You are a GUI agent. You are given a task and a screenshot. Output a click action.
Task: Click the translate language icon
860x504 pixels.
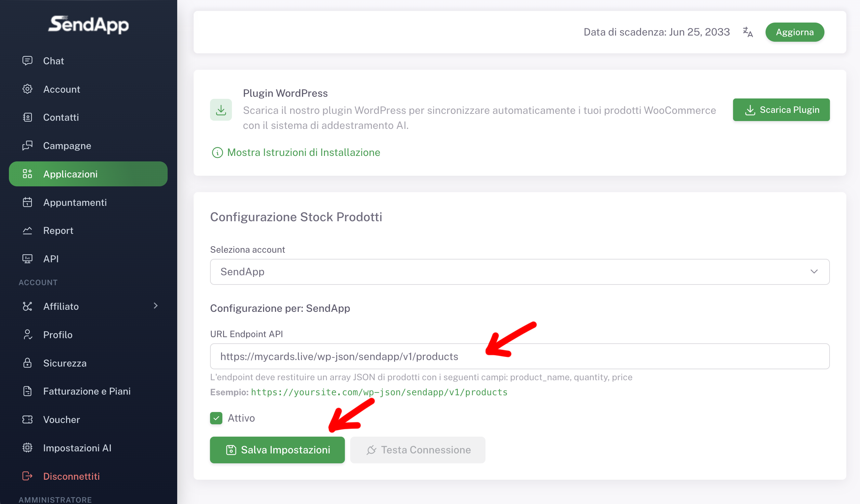747,32
